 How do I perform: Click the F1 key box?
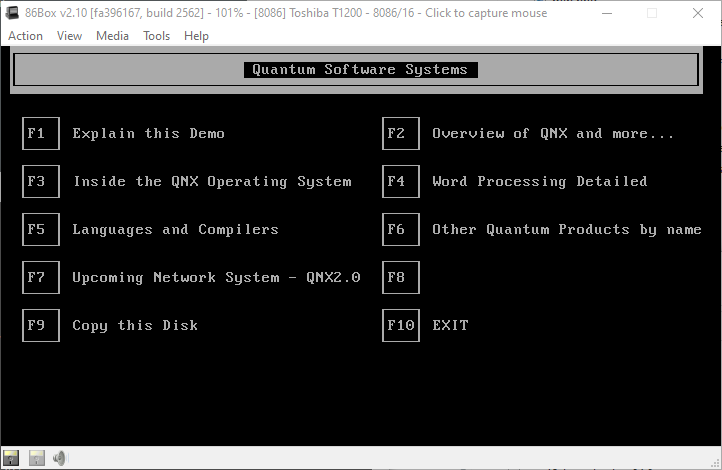click(40, 133)
